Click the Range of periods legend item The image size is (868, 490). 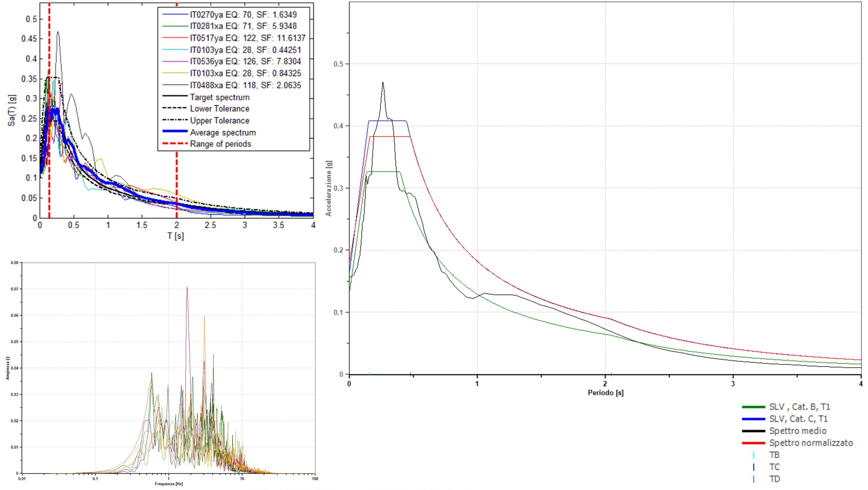pos(207,144)
